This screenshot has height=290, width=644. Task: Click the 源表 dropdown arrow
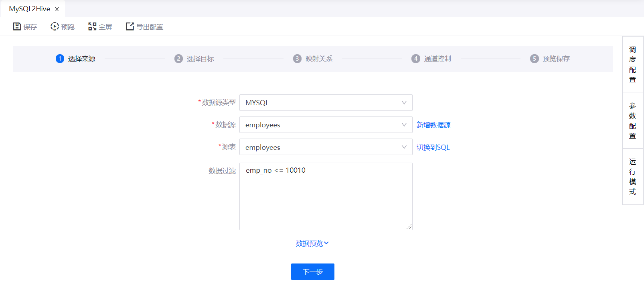click(404, 147)
